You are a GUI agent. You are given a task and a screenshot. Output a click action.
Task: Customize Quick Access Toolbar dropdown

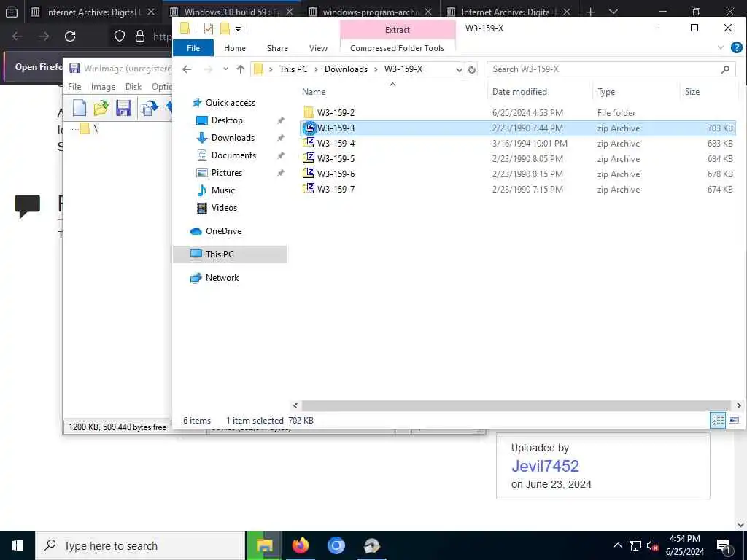tap(239, 29)
